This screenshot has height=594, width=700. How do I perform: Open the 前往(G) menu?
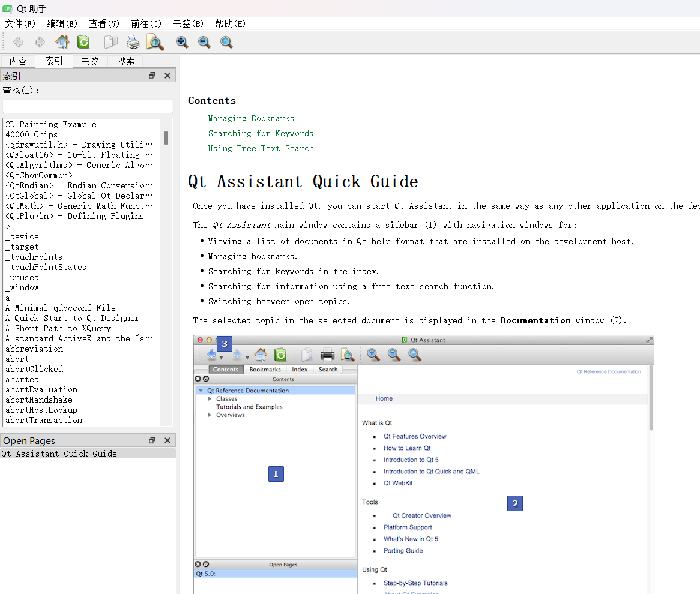click(x=146, y=23)
